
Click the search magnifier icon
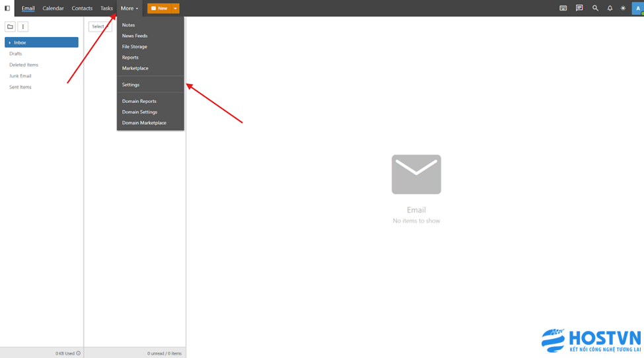(595, 9)
